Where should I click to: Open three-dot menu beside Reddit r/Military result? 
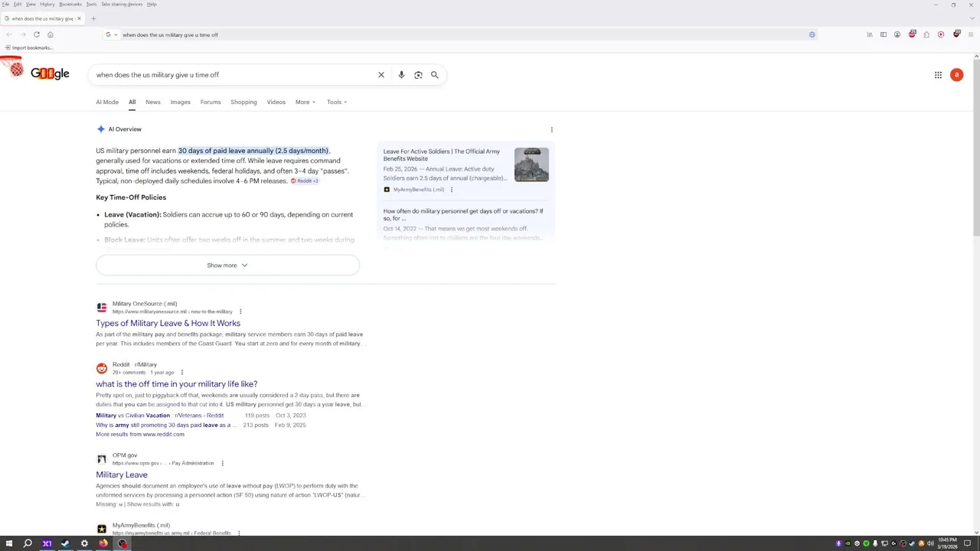181,373
